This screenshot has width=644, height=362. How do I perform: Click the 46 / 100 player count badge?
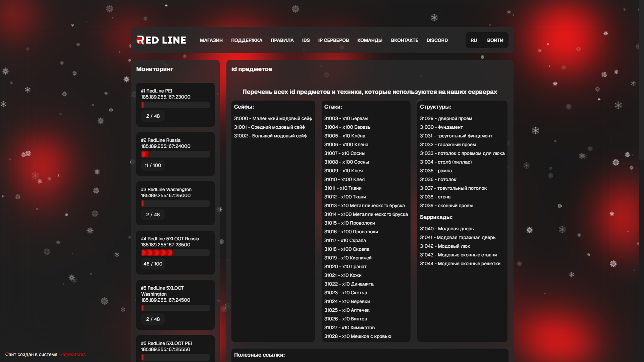click(x=153, y=264)
